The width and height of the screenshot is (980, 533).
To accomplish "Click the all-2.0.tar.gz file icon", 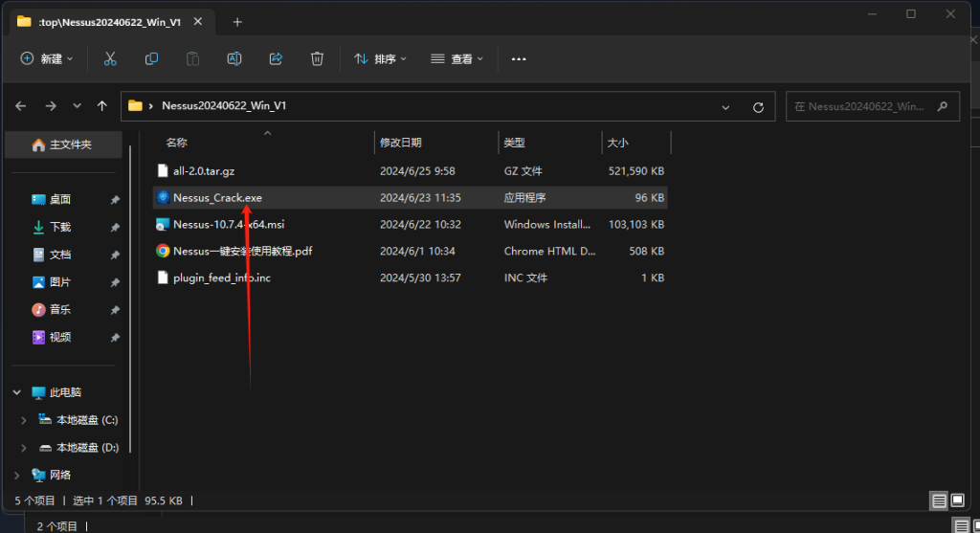I will click(x=163, y=170).
